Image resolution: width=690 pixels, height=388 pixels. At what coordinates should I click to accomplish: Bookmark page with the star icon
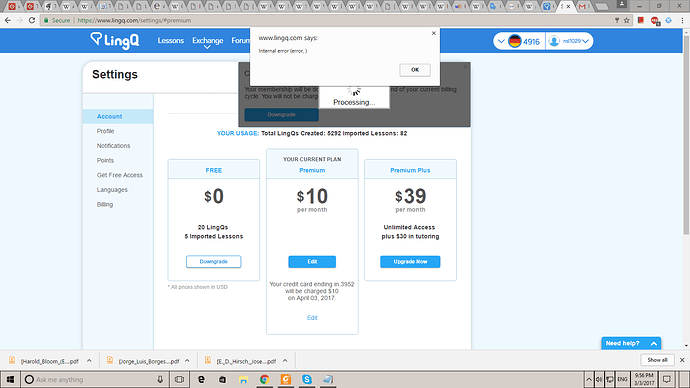click(627, 20)
